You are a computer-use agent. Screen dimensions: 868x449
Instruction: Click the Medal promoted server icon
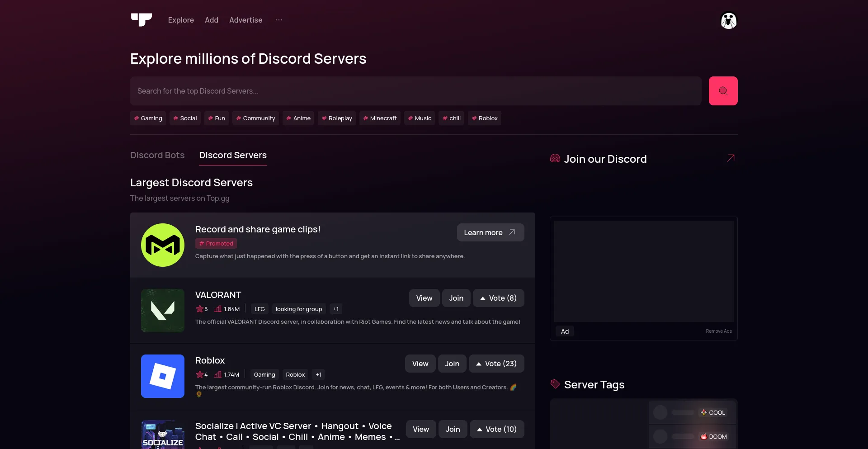[x=162, y=245]
